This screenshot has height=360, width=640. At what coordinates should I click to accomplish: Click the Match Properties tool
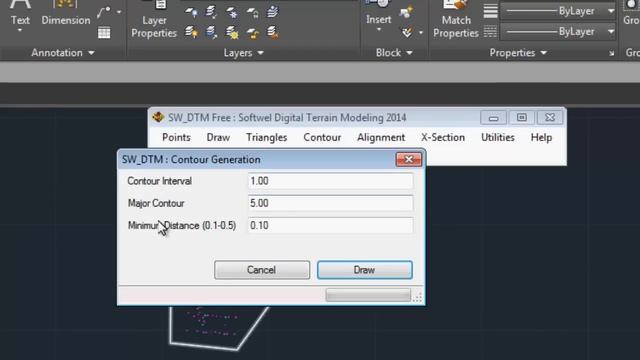click(x=456, y=20)
